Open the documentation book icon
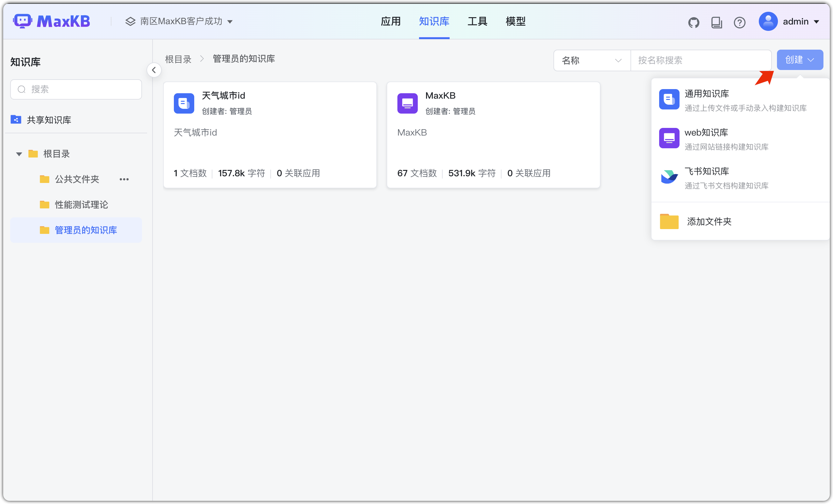Screen dimensions: 833x504 [x=716, y=22]
